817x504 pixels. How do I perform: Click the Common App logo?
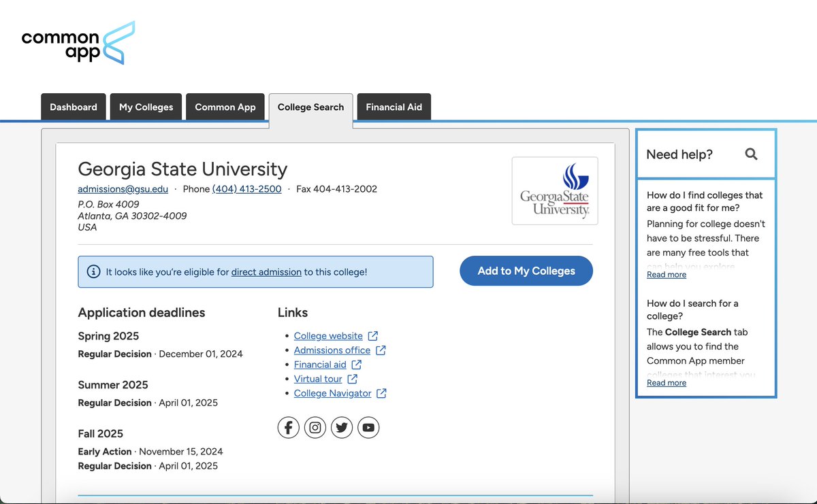[78, 43]
